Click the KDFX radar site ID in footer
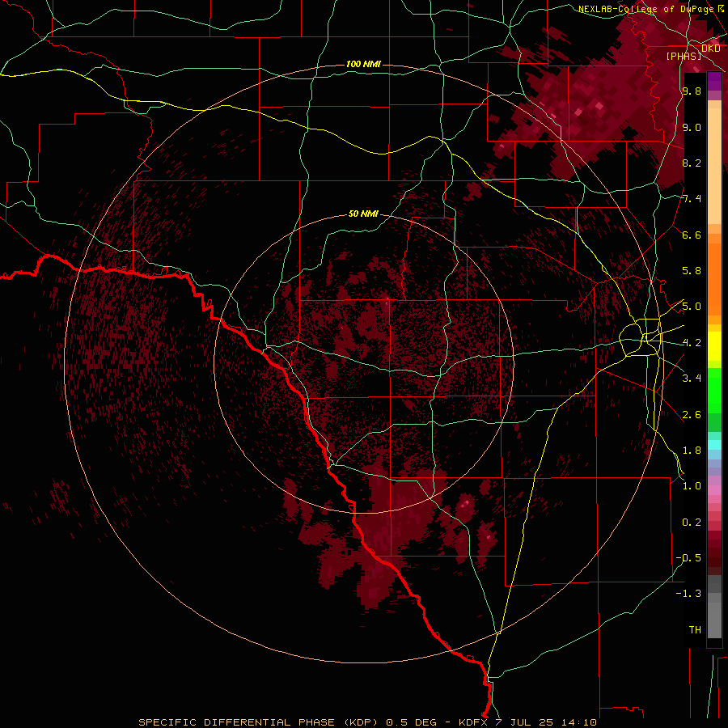The height and width of the screenshot is (728, 728). (473, 722)
